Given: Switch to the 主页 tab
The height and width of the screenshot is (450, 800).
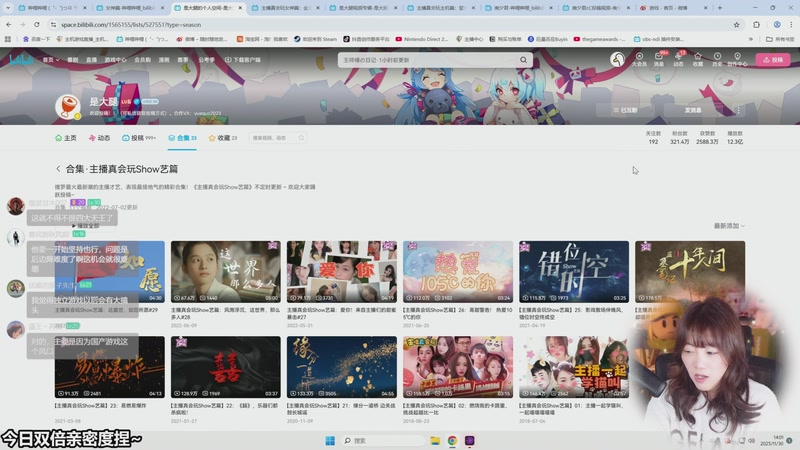Looking at the screenshot, I should click(x=66, y=138).
